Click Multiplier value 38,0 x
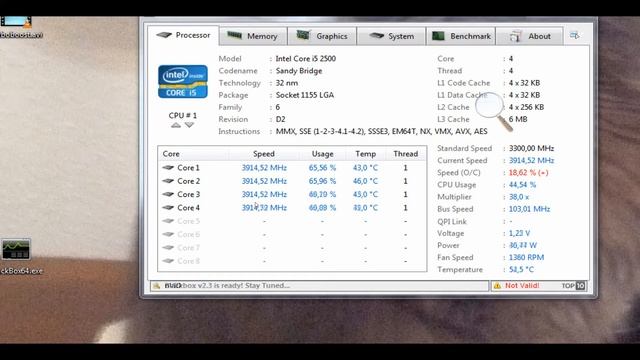Screen dimensions: 640x360 [519, 197]
